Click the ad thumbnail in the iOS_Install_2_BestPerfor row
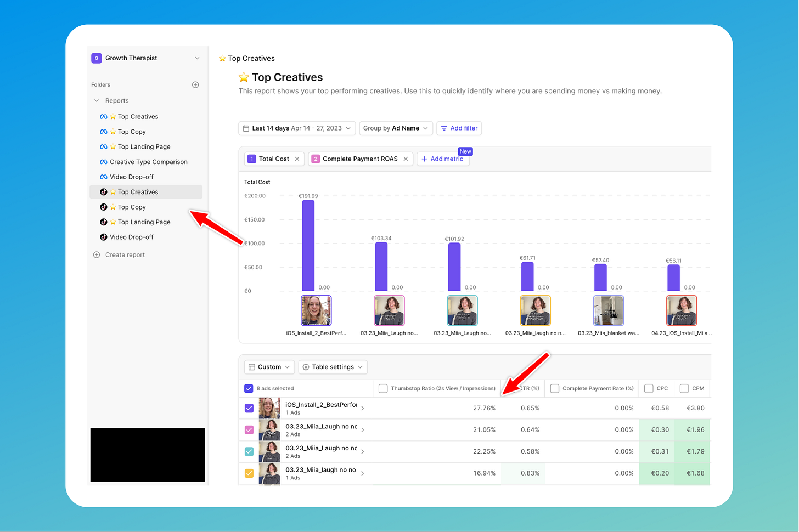The image size is (799, 532). [x=269, y=409]
